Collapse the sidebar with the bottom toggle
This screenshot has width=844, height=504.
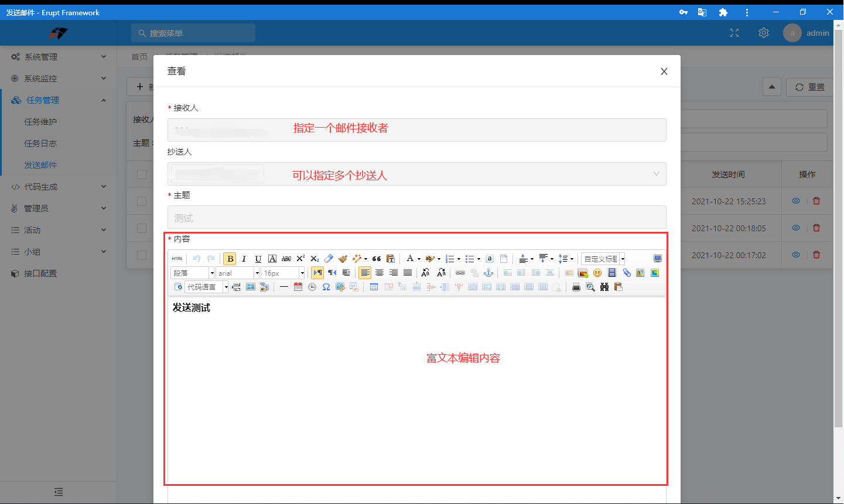tap(58, 492)
